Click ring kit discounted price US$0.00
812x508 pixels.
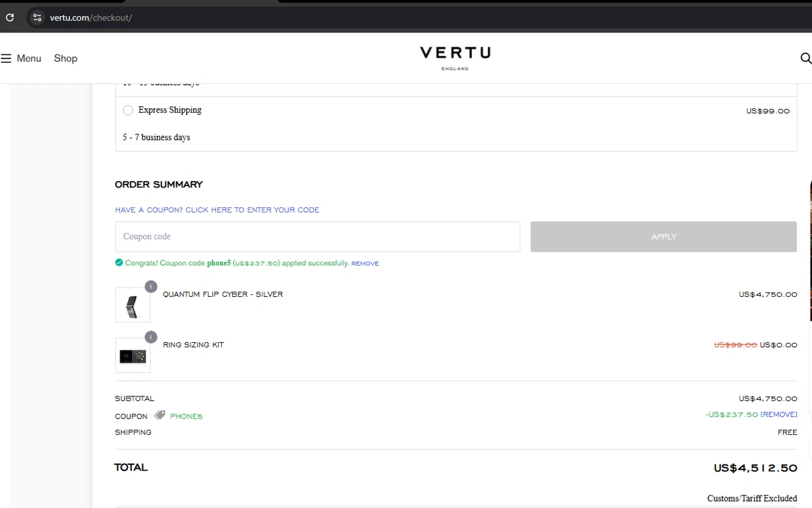(778, 345)
